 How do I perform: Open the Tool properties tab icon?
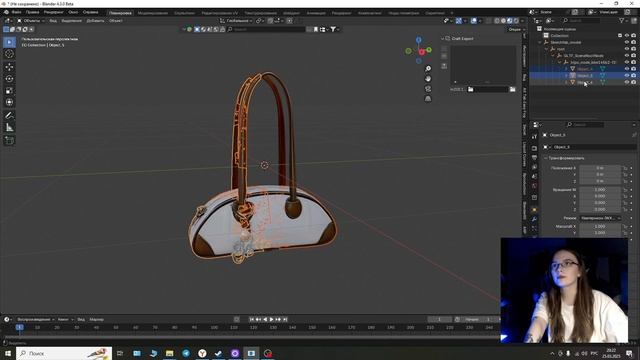(535, 137)
